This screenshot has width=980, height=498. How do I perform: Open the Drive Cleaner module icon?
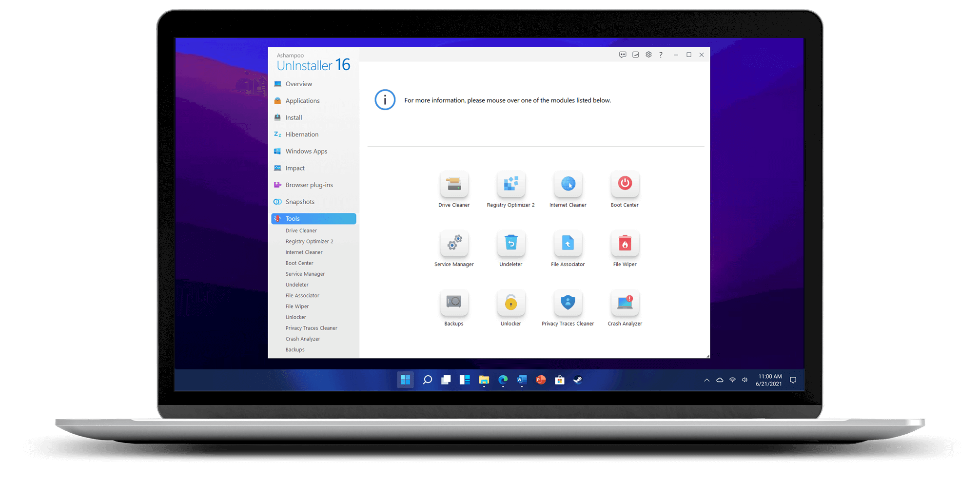pos(454,184)
